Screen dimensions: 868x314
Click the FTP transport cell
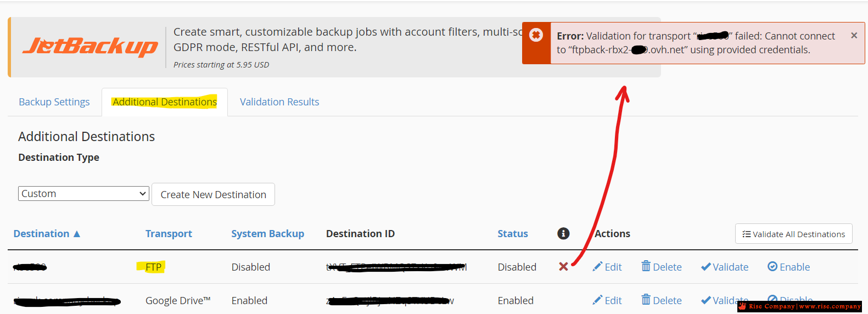pyautogui.click(x=153, y=267)
